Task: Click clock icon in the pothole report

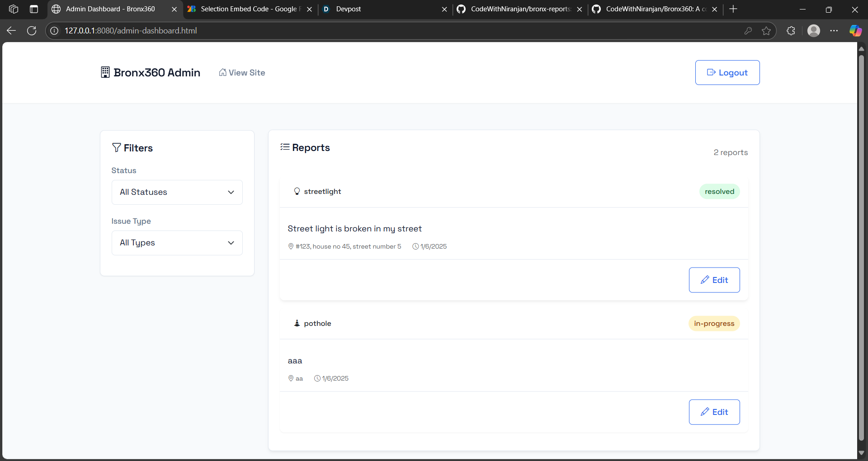Action: [x=317, y=378]
